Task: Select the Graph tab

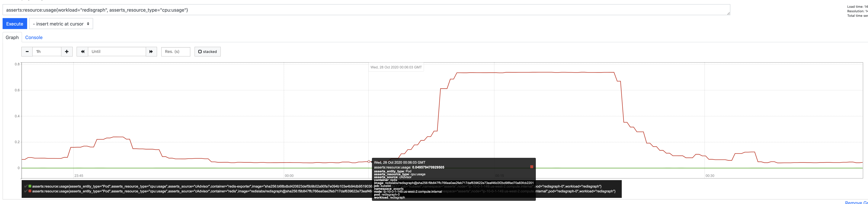Action: click(12, 37)
